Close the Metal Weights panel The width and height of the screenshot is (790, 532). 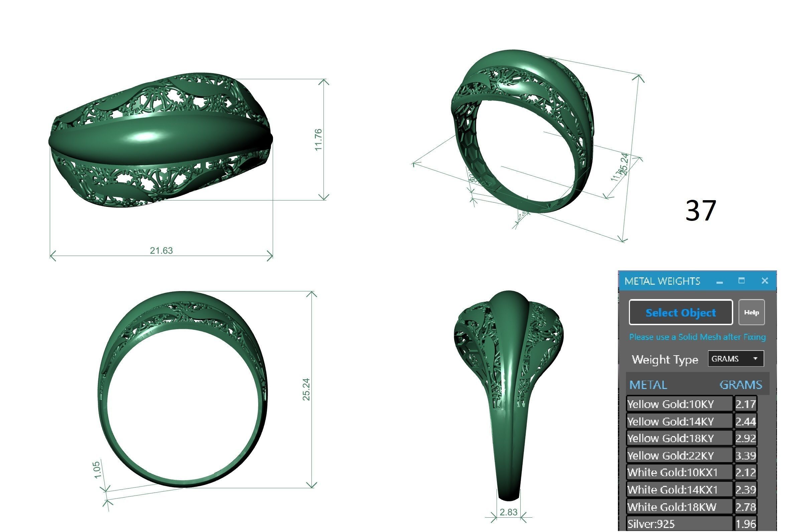[764, 281]
